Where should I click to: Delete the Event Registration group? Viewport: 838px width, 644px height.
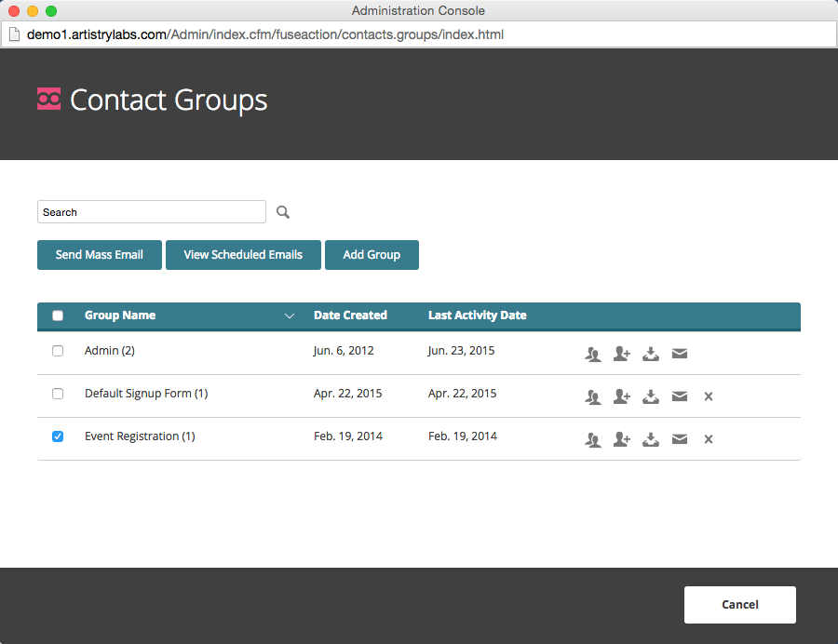(x=709, y=439)
